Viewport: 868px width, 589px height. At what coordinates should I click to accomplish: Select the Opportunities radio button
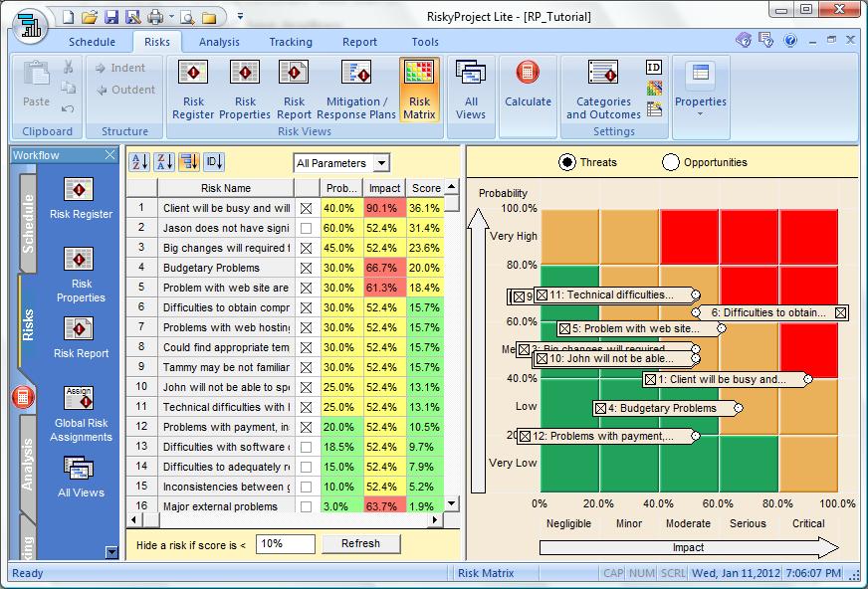[670, 162]
